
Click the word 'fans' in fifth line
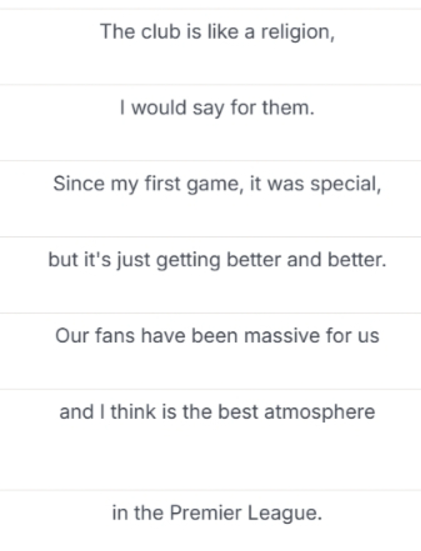[115, 336]
